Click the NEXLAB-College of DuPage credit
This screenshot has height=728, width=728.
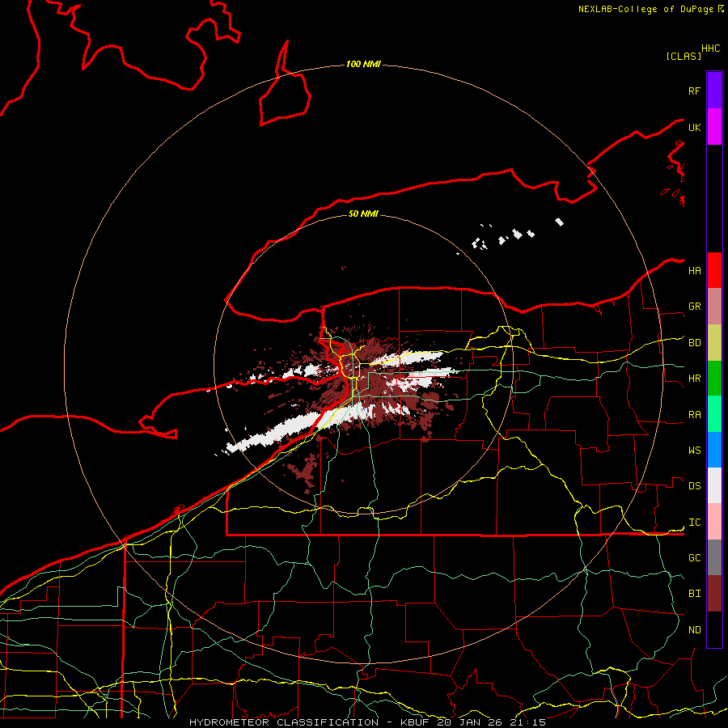coord(645,9)
